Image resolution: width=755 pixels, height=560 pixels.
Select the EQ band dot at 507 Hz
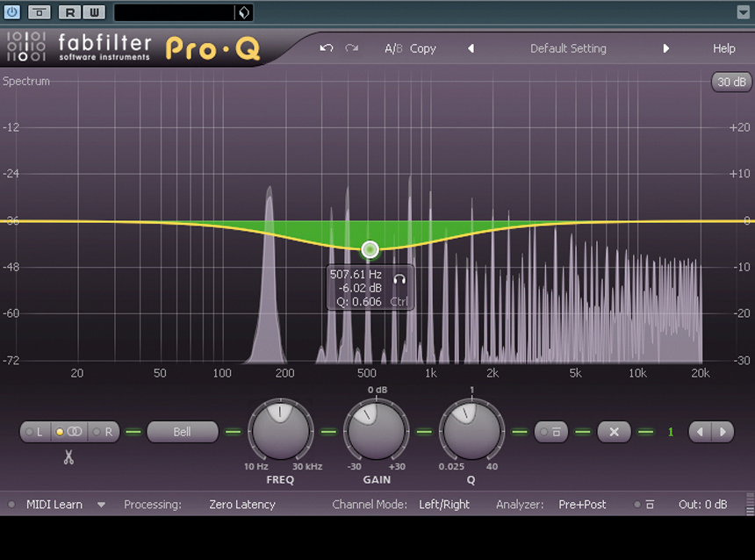(x=370, y=249)
